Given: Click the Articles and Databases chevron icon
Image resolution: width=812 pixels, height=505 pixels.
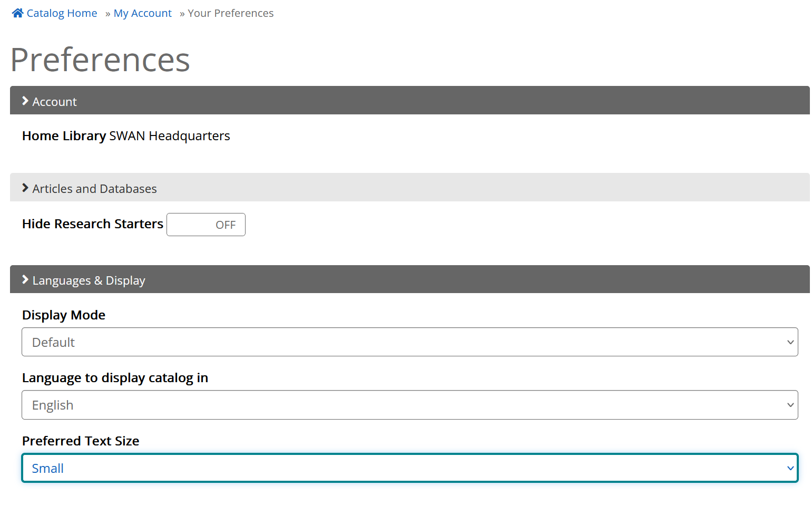Looking at the screenshot, I should [25, 188].
